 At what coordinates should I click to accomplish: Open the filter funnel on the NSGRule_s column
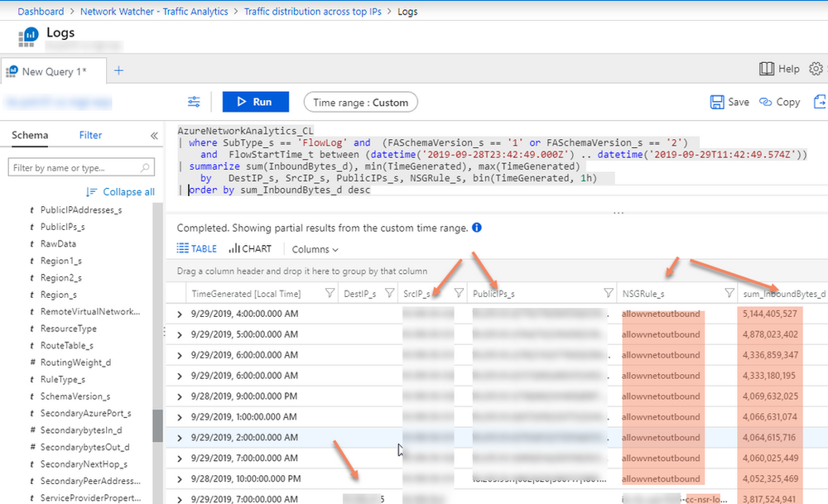(728, 292)
